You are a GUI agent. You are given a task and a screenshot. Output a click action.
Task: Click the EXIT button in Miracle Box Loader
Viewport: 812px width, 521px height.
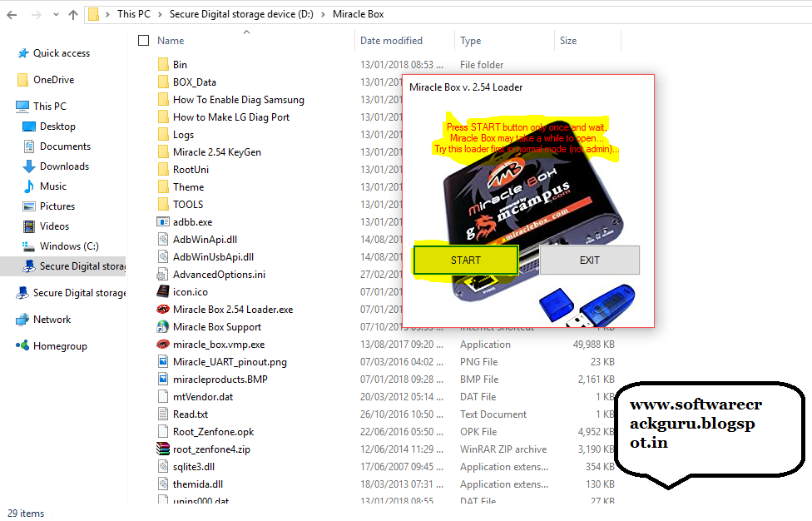click(589, 260)
